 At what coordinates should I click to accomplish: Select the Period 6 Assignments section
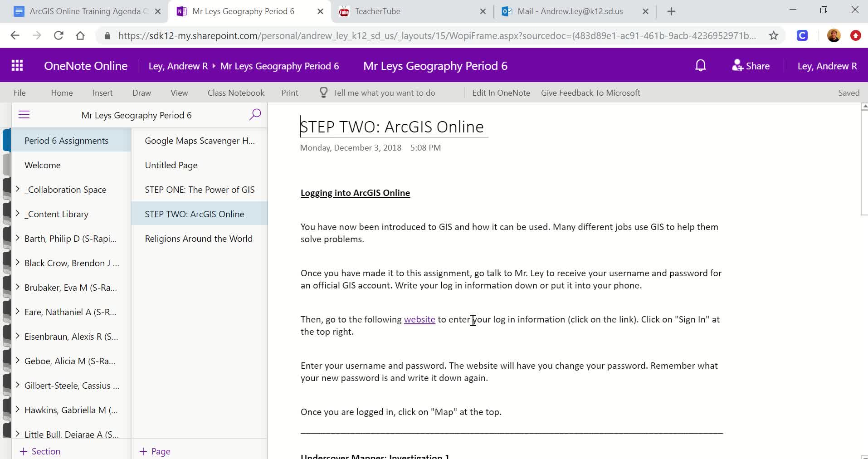[x=71, y=141]
